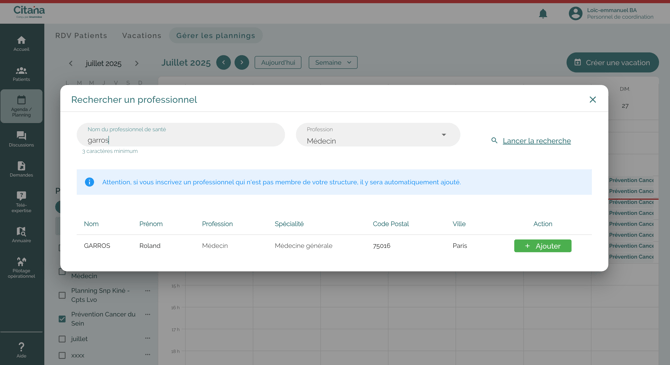Open Discussions chat icon
670x365 pixels.
point(21,139)
